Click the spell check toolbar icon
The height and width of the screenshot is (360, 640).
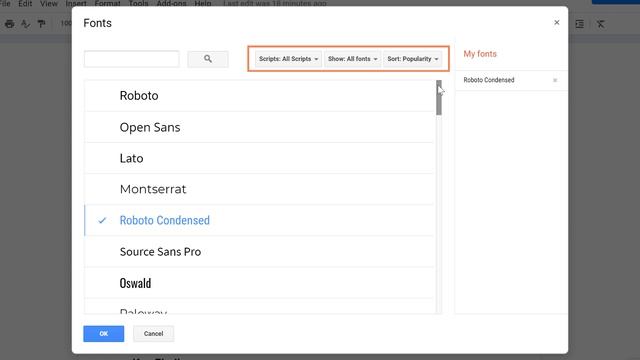point(25,24)
